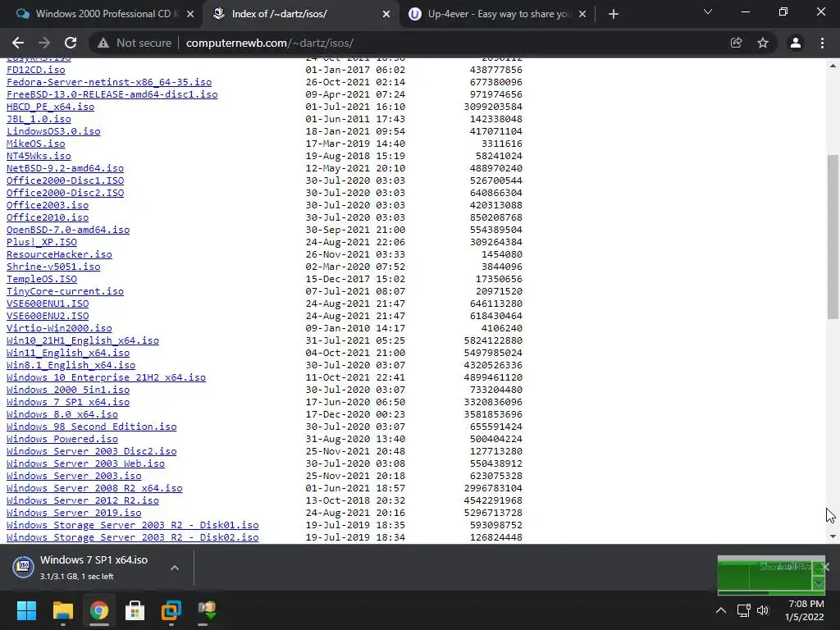Click the ISO file icon in downloads bar
The width and height of the screenshot is (840, 630).
click(x=24, y=567)
